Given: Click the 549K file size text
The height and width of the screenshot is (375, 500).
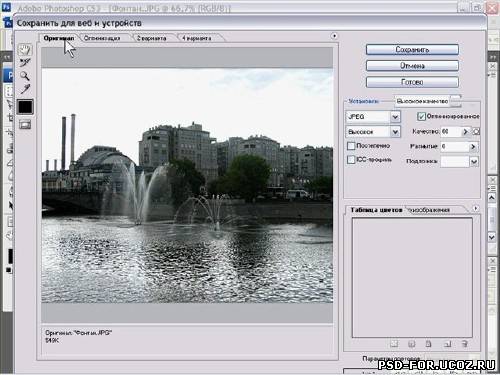Looking at the screenshot, I should point(52,340).
